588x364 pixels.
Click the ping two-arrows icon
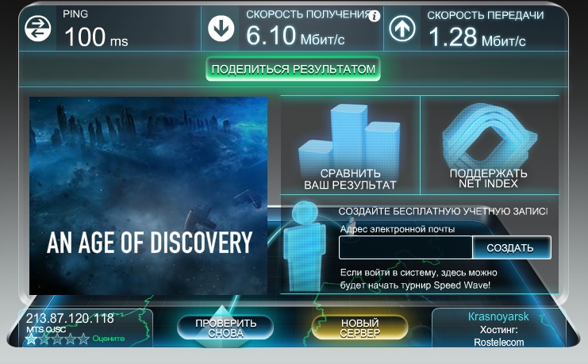pos(37,29)
